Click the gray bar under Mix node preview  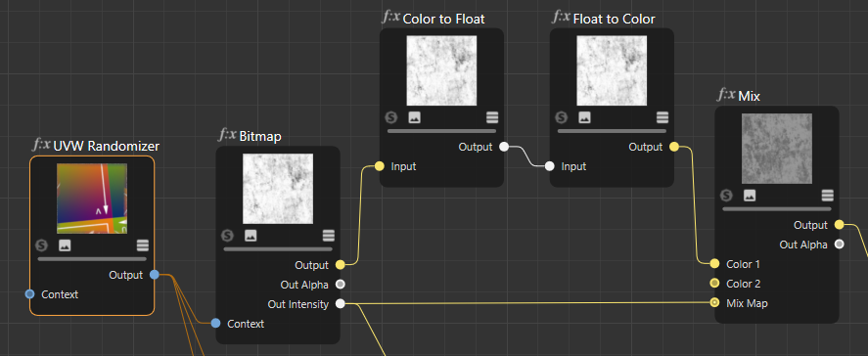coord(777,208)
